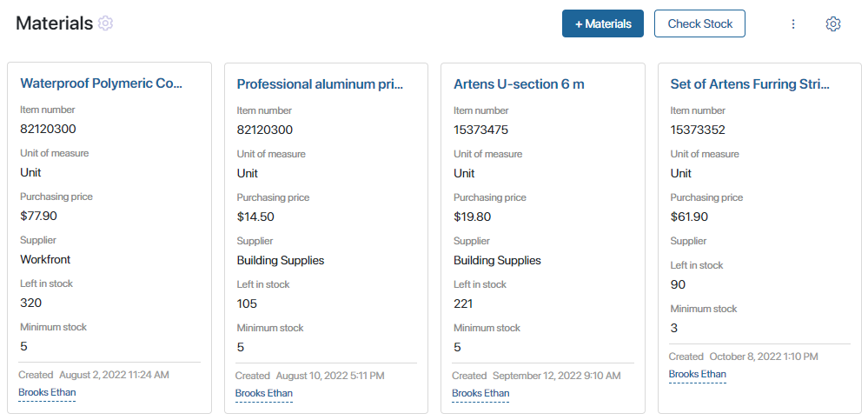Click Brooks Ethan on Artens Furring Strips card

pos(698,374)
